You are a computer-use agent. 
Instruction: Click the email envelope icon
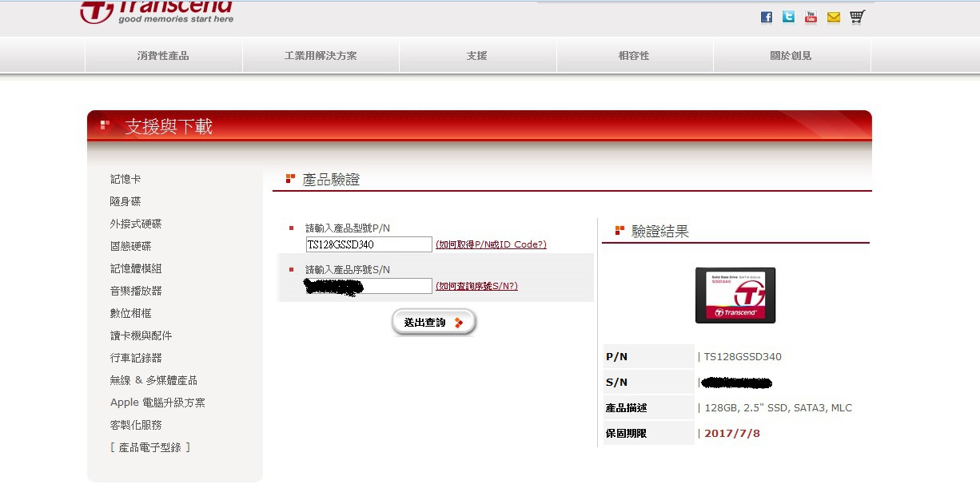pos(834,17)
